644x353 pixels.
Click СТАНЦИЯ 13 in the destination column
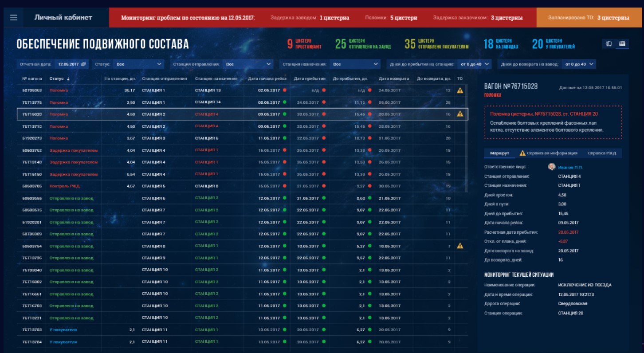(x=208, y=90)
